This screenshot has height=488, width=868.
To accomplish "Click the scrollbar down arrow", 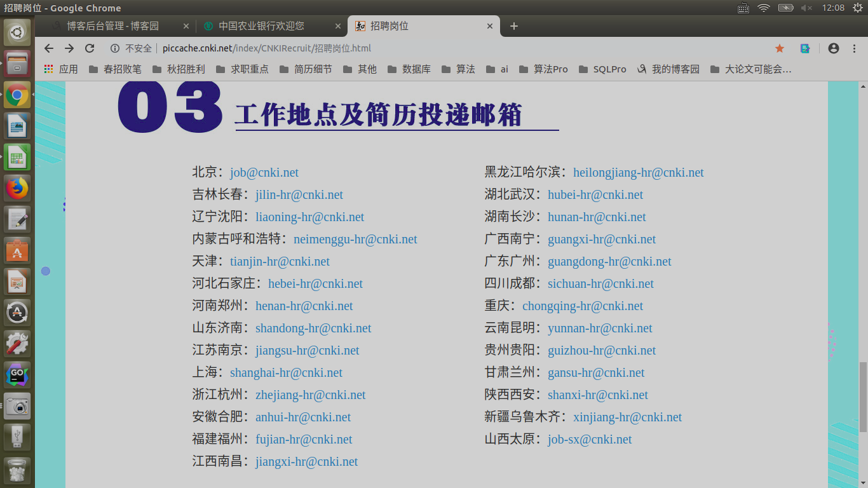I will coord(863,483).
